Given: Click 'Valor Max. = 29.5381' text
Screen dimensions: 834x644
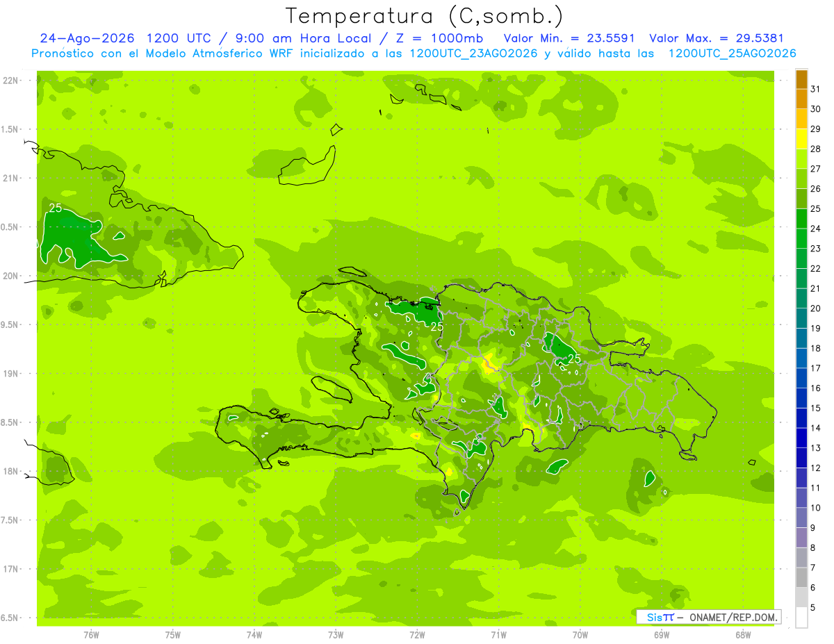Looking at the screenshot, I should tap(717, 38).
